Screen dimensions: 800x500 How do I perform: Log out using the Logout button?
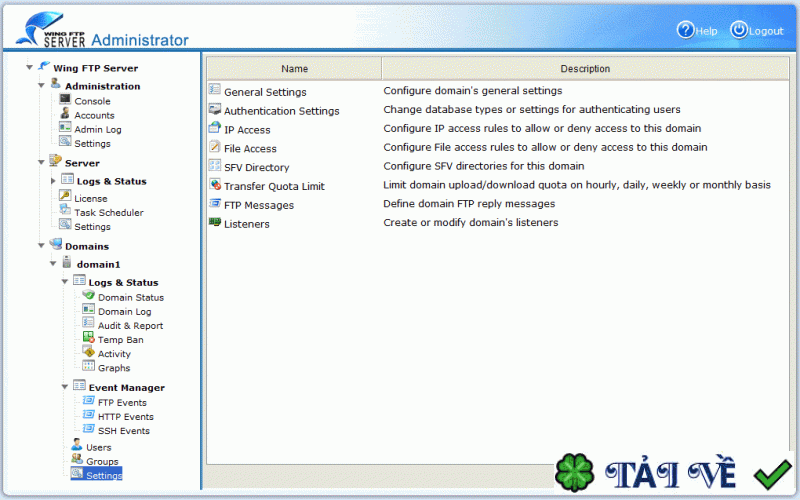coord(756,30)
